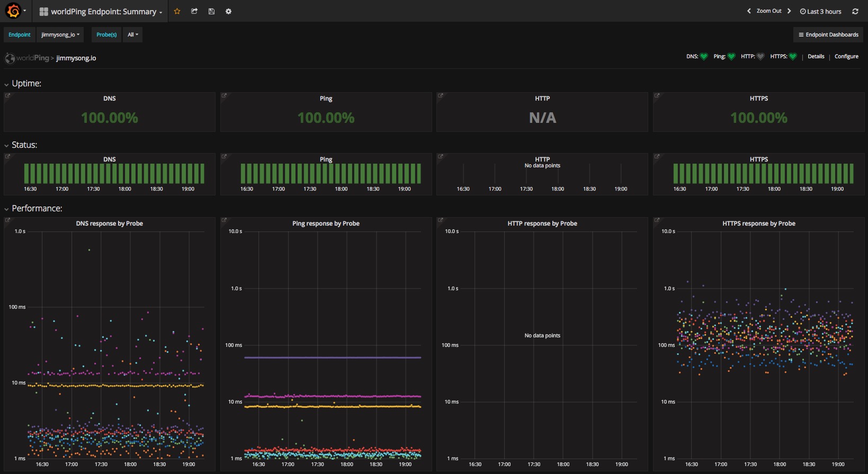Screen dimensions: 868x474
Task: Shift time range forward with right arrow
Action: pos(789,11)
